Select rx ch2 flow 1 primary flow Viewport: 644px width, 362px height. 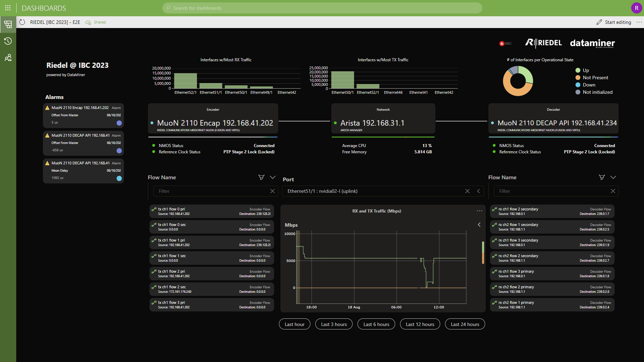552,305
